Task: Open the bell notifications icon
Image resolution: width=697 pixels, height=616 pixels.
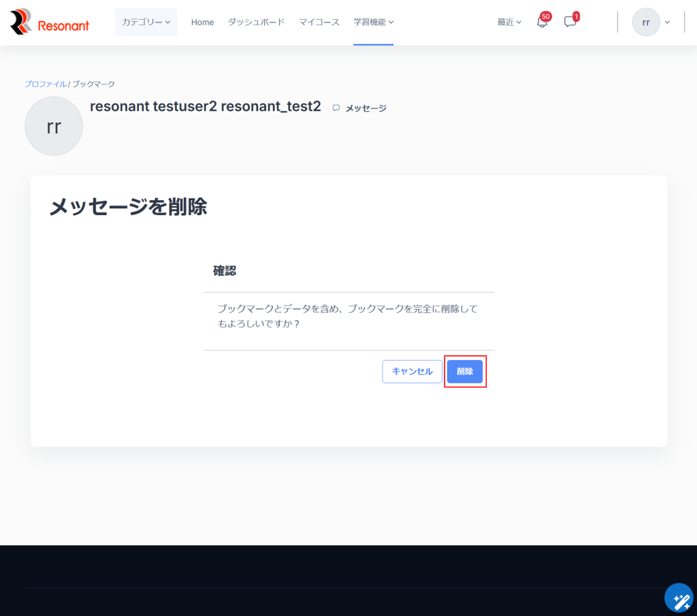Action: tap(542, 22)
